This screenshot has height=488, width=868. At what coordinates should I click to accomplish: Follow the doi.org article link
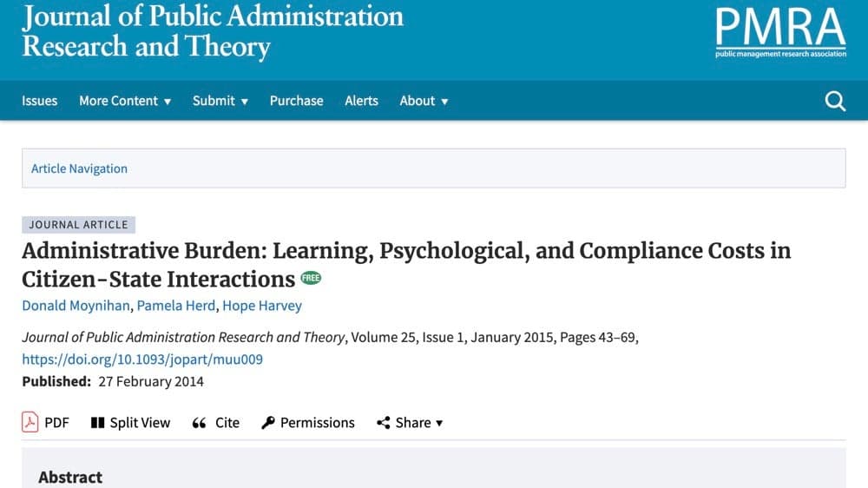142,359
